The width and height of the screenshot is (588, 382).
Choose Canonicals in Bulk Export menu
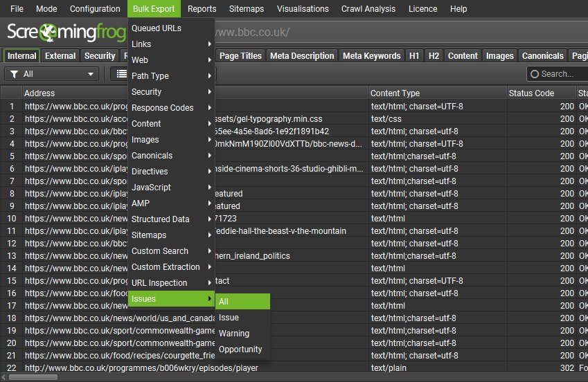pos(171,156)
